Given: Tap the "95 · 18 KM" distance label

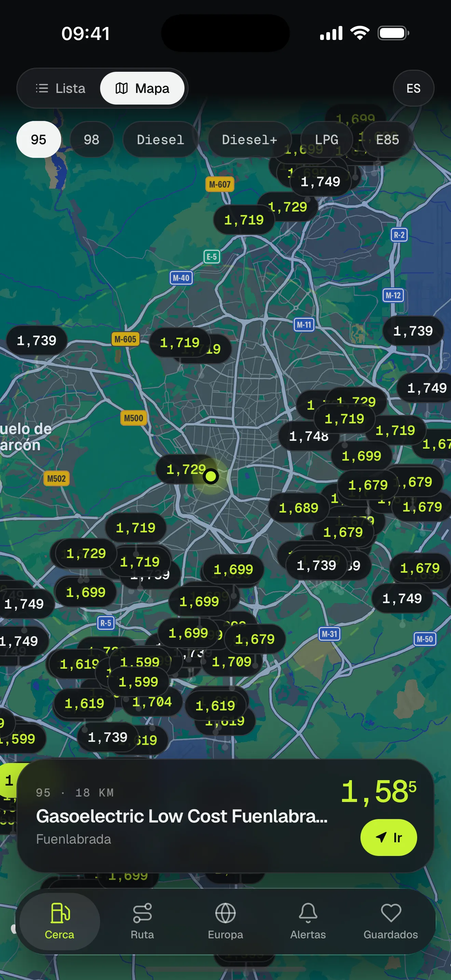Looking at the screenshot, I should pos(75,792).
